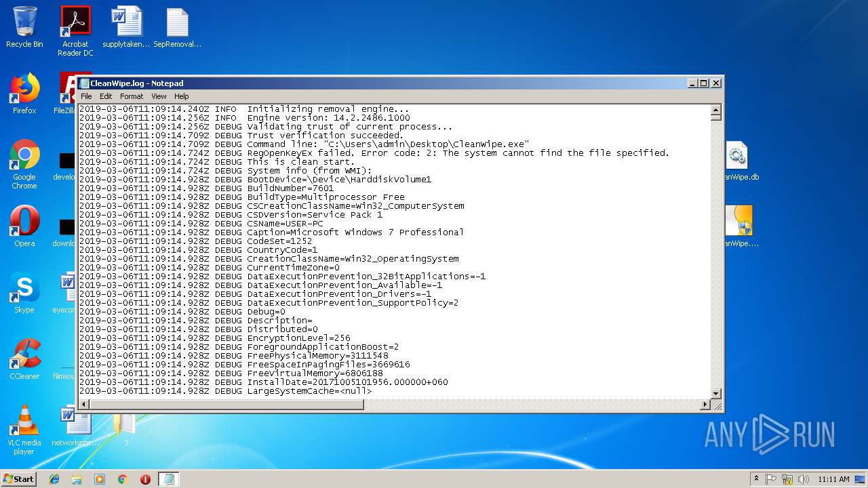Image resolution: width=868 pixels, height=488 pixels.
Task: Run the CleanWipe executable desktop icon
Action: (739, 226)
